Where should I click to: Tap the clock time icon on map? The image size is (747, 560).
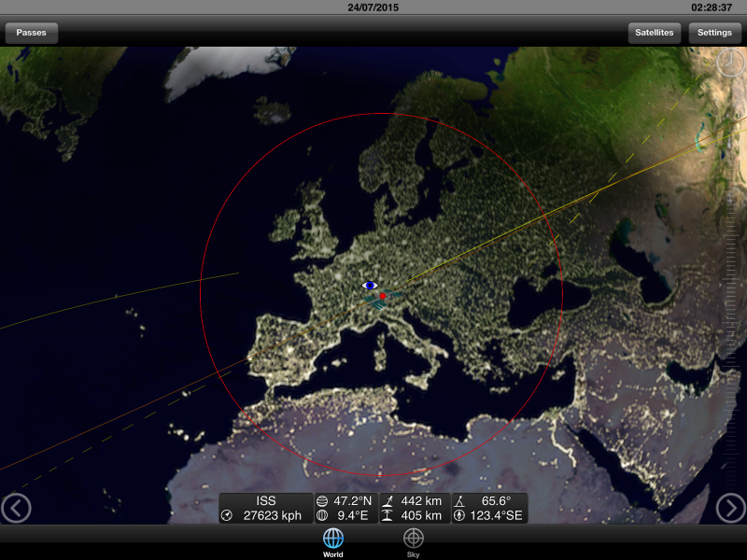click(x=730, y=63)
